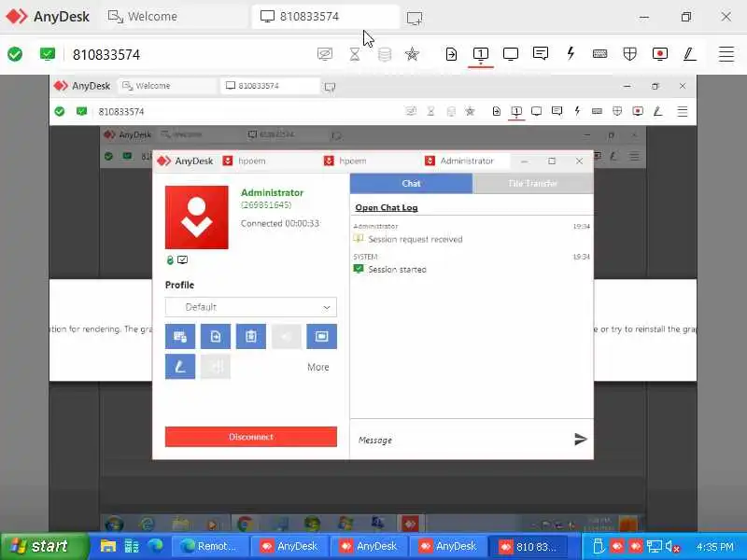Switch to the Chat tab

pos(411,183)
